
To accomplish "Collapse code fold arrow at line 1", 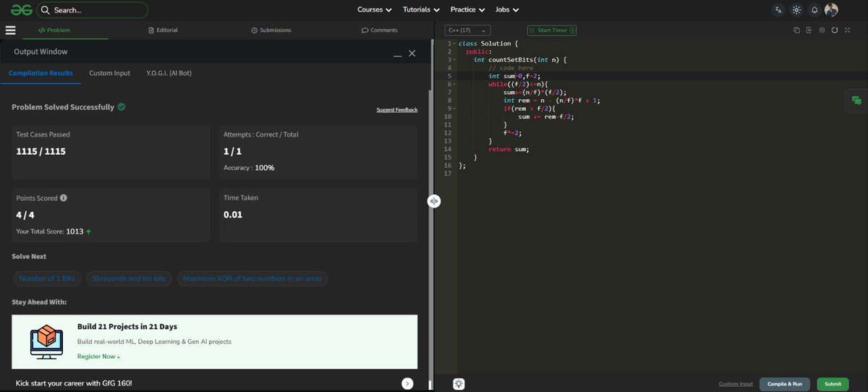I will tap(454, 44).
